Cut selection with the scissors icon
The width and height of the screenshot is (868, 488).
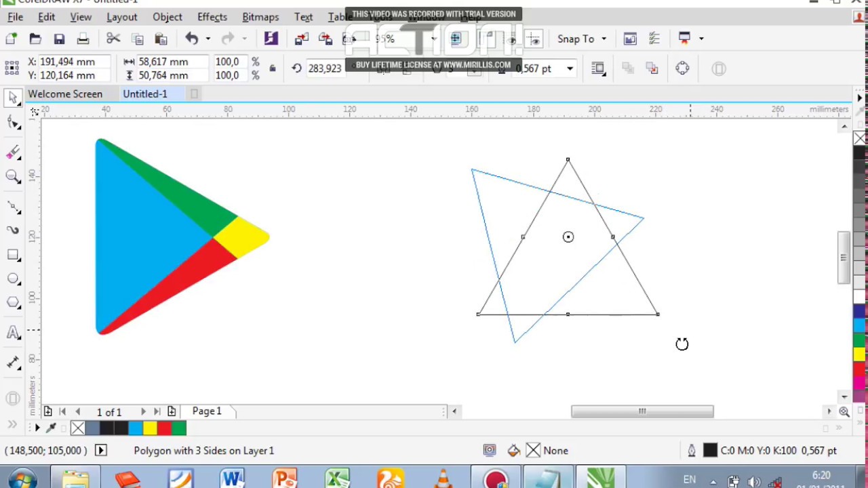(x=113, y=39)
